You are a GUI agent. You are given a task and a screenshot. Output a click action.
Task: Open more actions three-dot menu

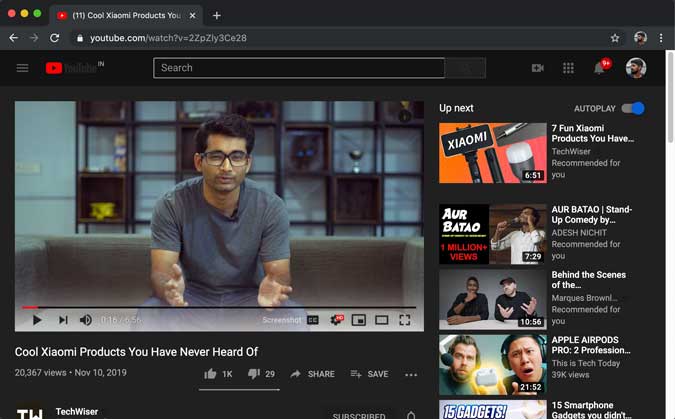(x=411, y=375)
